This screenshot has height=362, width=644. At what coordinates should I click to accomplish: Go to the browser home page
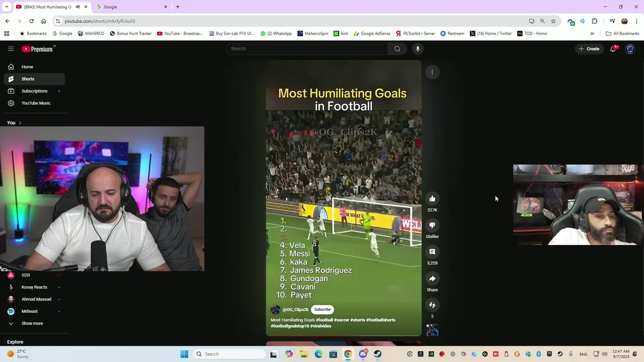tap(43, 21)
